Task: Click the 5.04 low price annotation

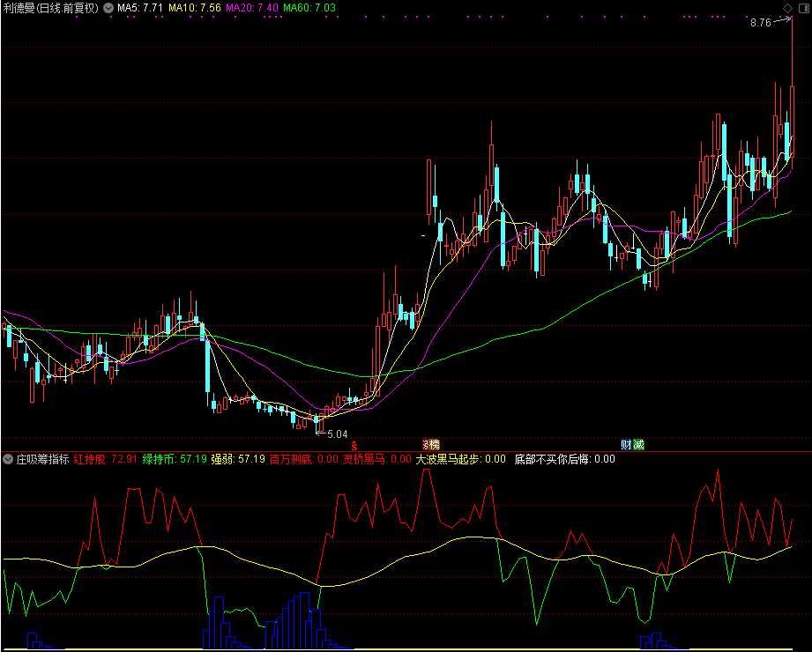Action: pos(338,433)
